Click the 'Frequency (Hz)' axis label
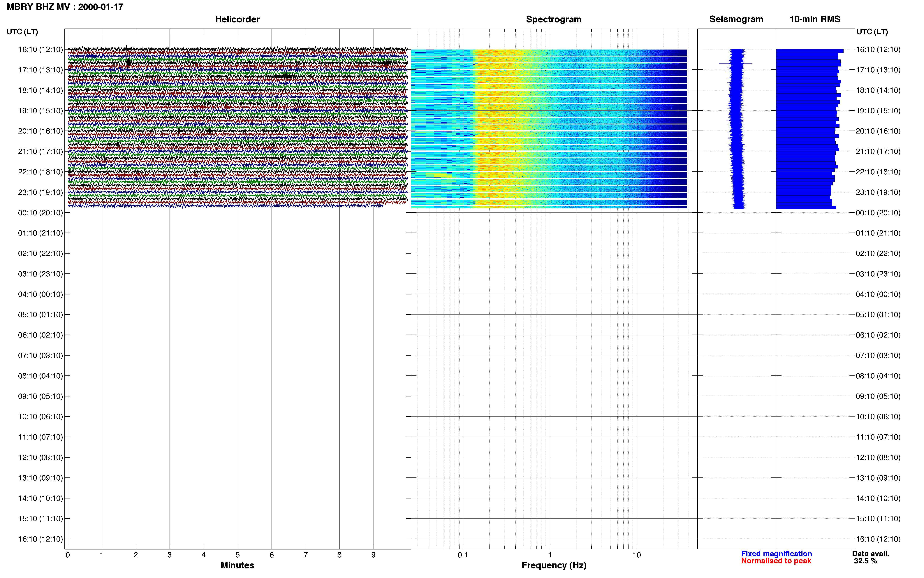 pyautogui.click(x=554, y=565)
